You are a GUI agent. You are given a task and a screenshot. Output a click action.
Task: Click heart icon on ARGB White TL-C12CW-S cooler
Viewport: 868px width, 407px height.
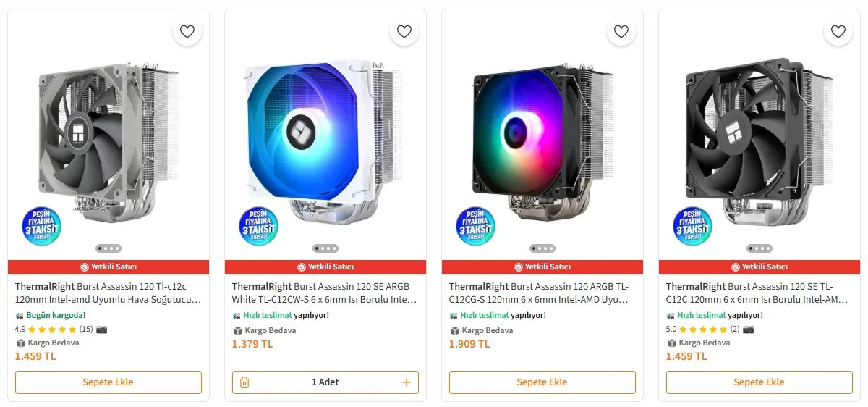coord(404,31)
